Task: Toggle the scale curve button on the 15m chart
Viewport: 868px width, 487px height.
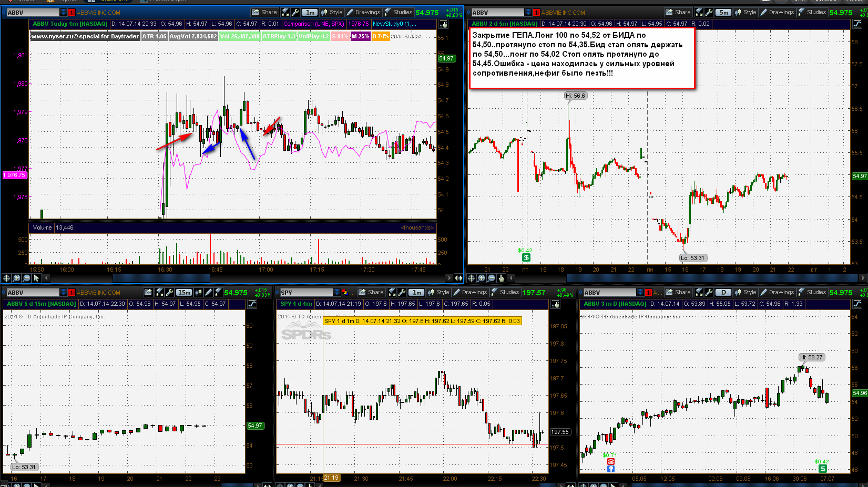Action: (x=252, y=304)
